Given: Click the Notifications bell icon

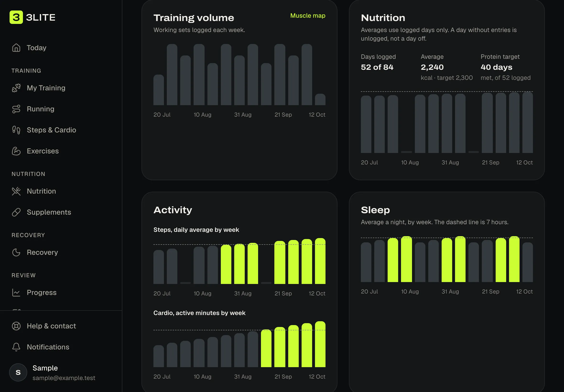Looking at the screenshot, I should click(x=16, y=347).
